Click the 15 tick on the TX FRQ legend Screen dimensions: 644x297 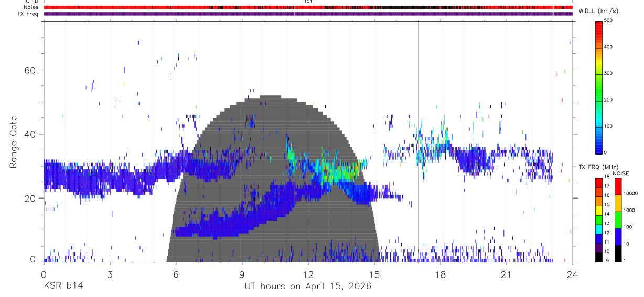606,204
